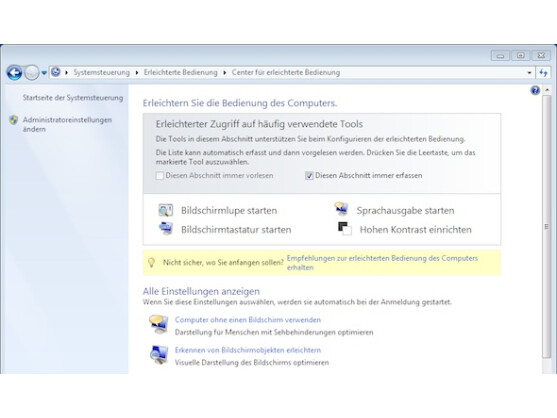This screenshot has height=418, width=557.
Task: Open Computer ohne einen Bildschirm verwenden
Action: 248,320
